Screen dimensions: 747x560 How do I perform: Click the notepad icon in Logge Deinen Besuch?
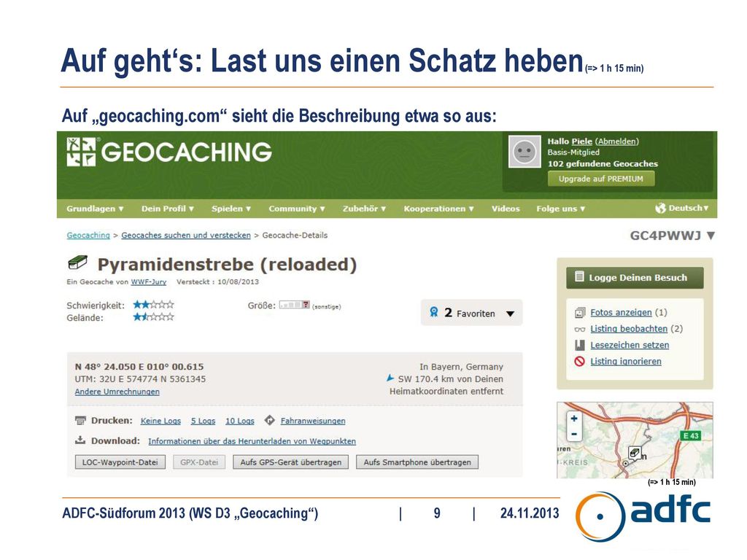point(579,276)
